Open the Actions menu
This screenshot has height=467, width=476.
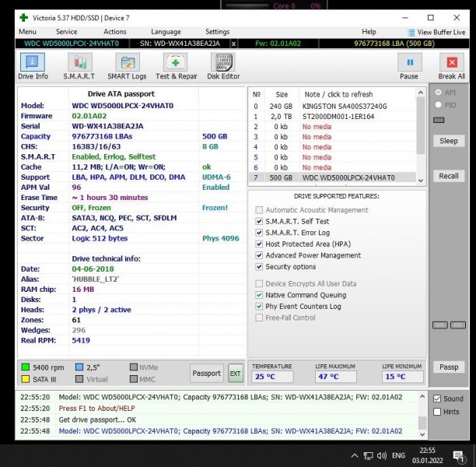click(x=114, y=32)
